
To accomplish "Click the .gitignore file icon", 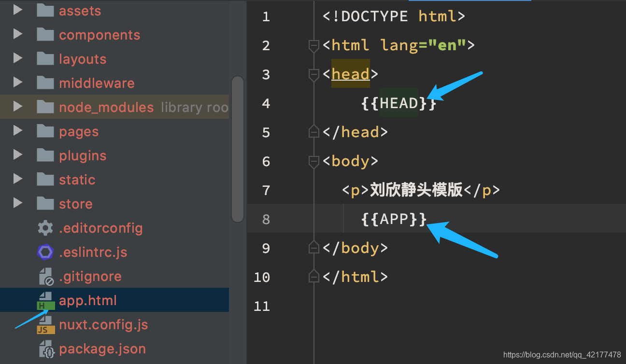I will click(x=46, y=276).
